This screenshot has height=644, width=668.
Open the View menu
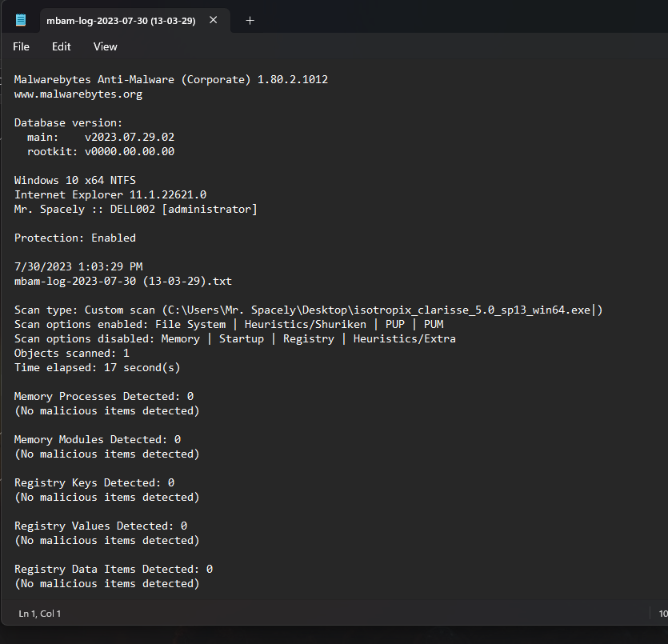(106, 46)
